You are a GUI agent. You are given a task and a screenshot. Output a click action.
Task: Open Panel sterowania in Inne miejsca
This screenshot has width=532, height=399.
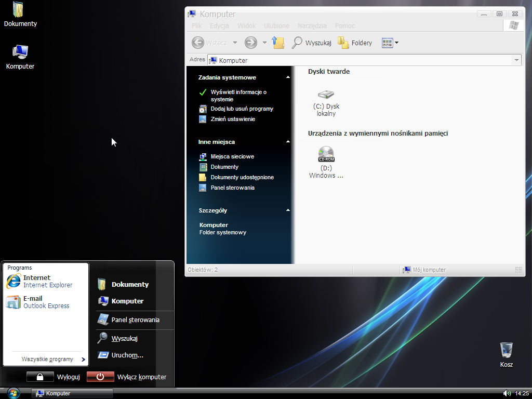(x=232, y=188)
